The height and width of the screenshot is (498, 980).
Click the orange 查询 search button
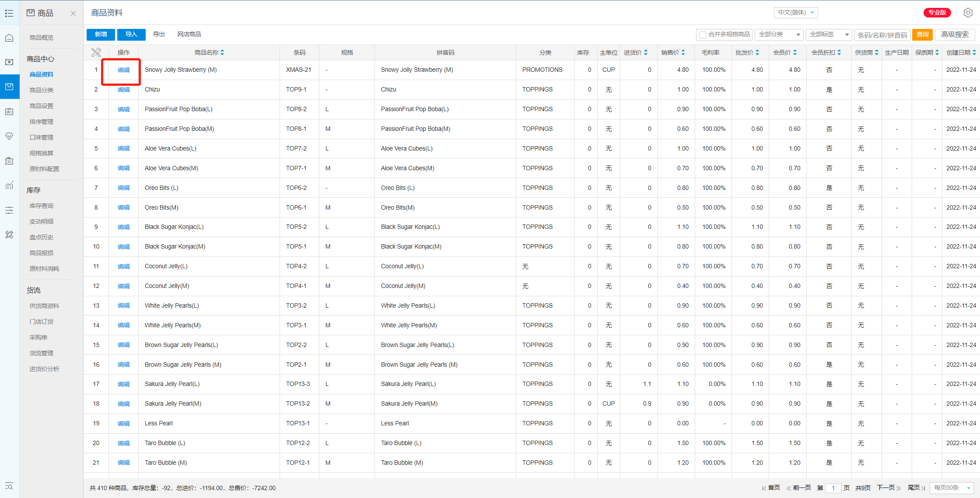pyautogui.click(x=922, y=35)
